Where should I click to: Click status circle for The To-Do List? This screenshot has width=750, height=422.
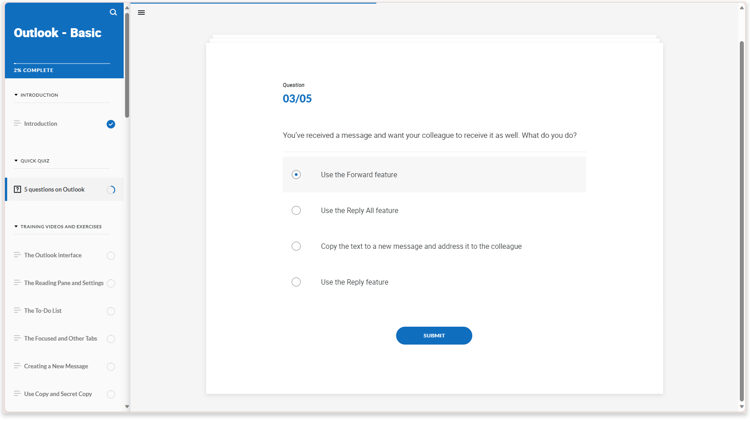(x=111, y=311)
